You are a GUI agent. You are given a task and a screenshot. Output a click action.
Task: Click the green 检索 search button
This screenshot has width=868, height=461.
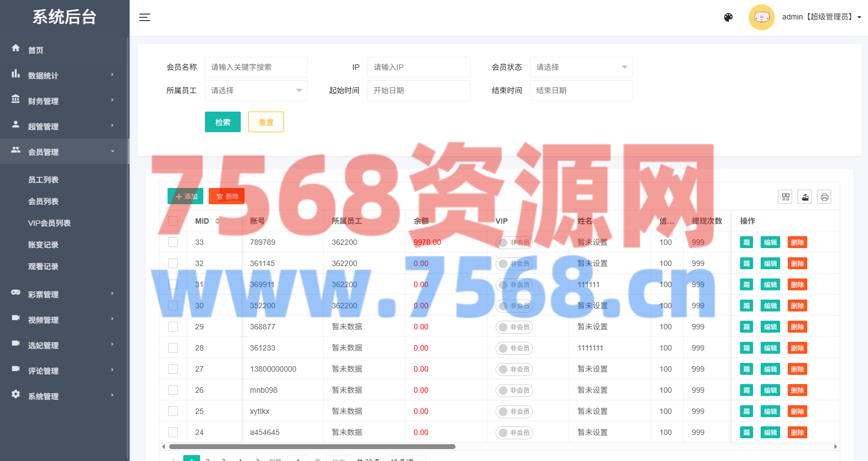tap(222, 122)
